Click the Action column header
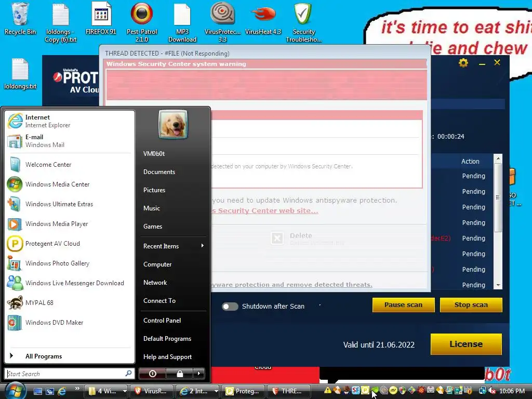 point(470,162)
